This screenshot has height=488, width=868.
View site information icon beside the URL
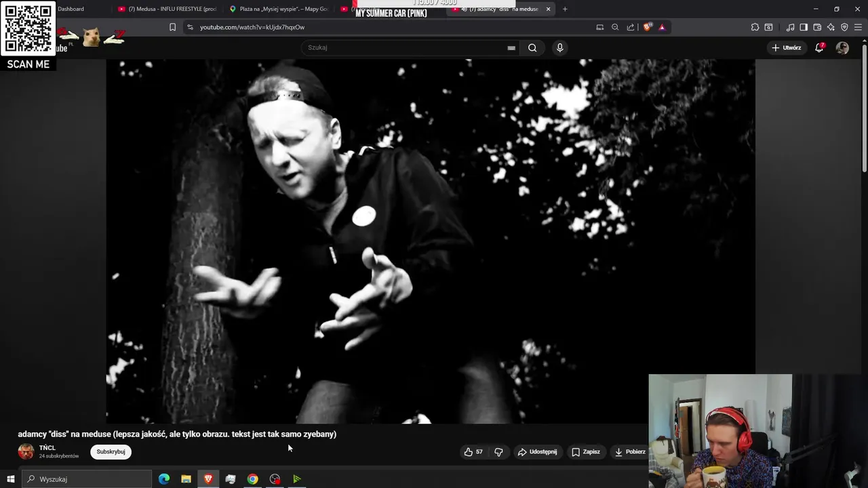[x=190, y=27]
